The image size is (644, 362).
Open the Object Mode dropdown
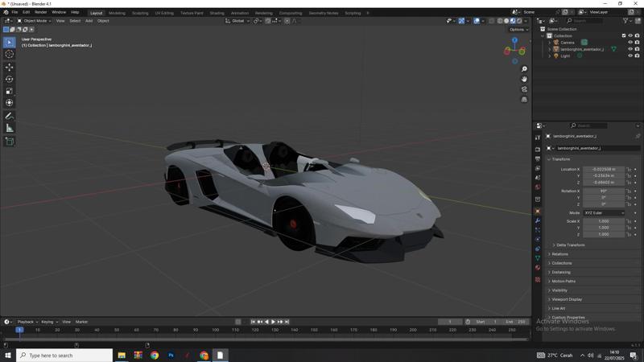(x=35, y=21)
